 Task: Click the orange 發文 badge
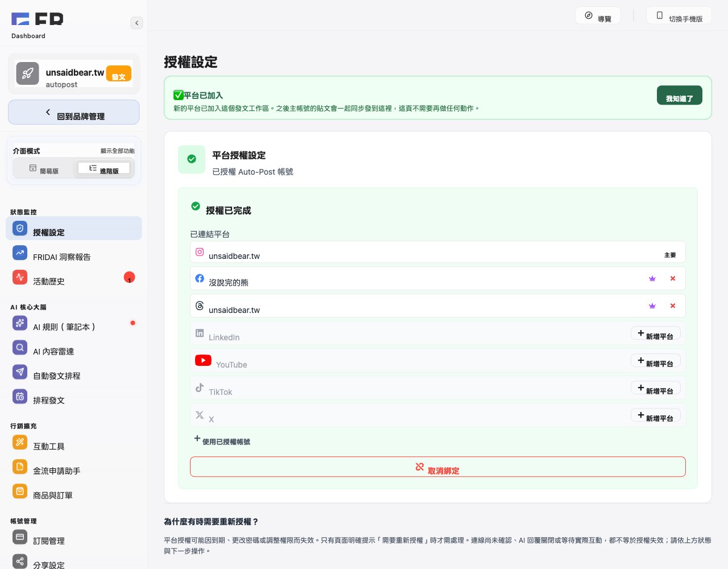[x=119, y=73]
